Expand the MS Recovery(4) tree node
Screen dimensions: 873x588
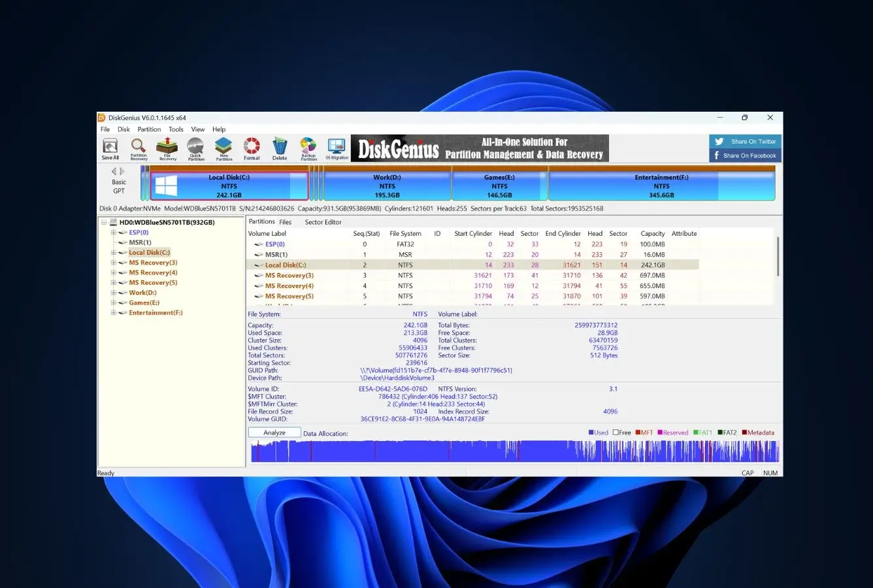coord(113,272)
